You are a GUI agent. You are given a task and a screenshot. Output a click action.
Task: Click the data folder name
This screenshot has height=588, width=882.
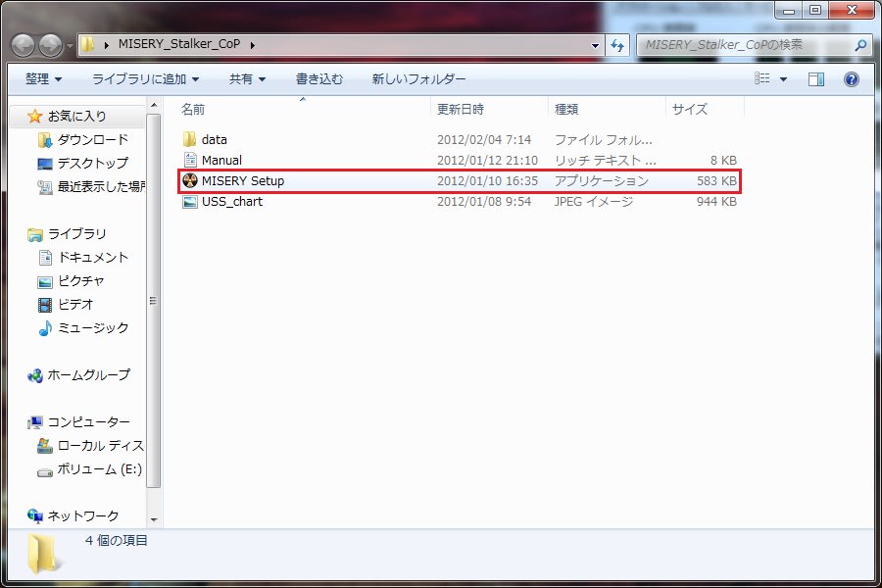point(215,139)
